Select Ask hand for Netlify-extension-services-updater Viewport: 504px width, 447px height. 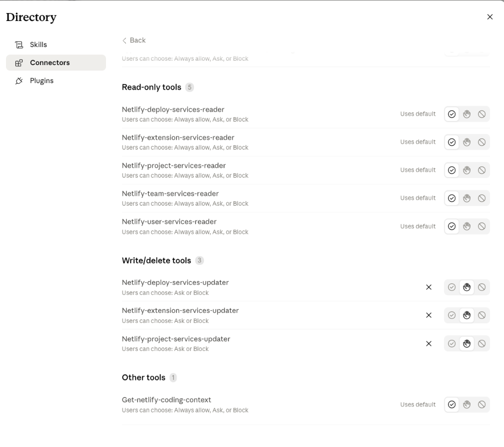466,315
